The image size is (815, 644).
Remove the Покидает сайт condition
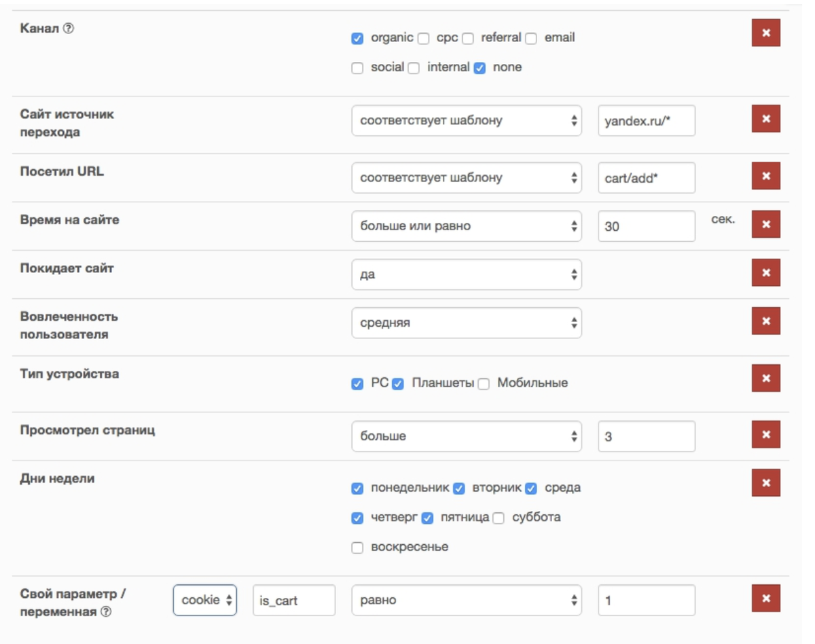tap(765, 272)
